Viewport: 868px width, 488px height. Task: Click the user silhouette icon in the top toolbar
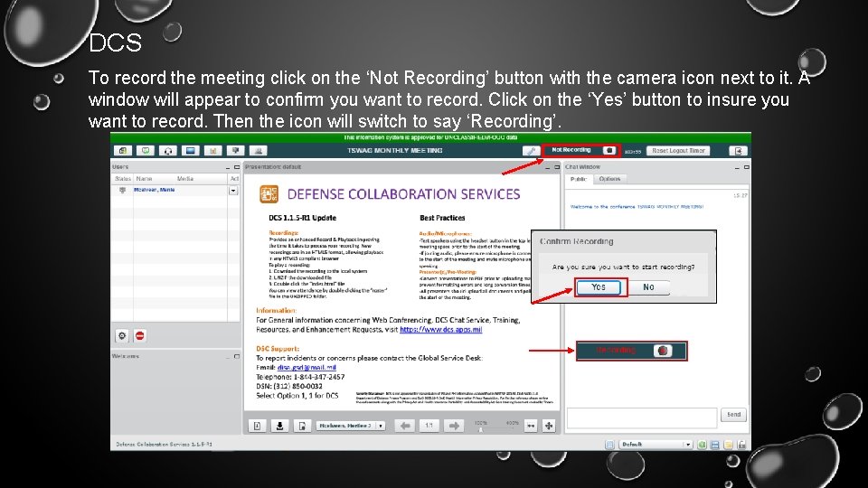[258, 151]
